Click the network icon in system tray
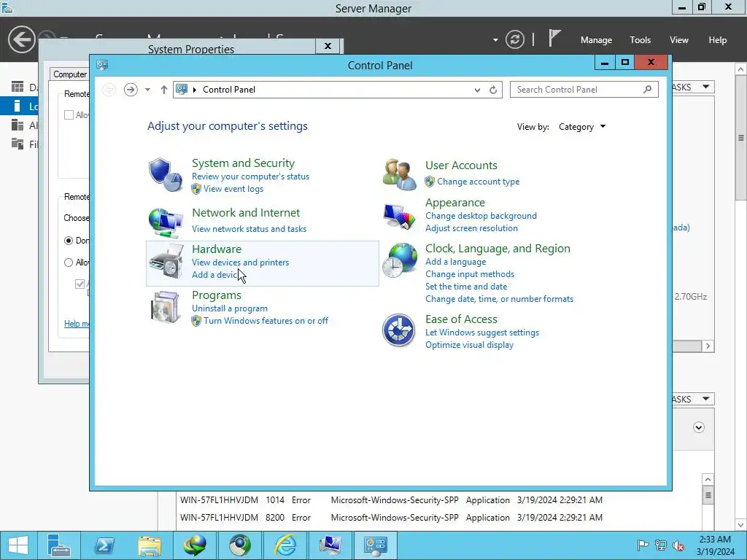The image size is (747, 560). [x=661, y=545]
